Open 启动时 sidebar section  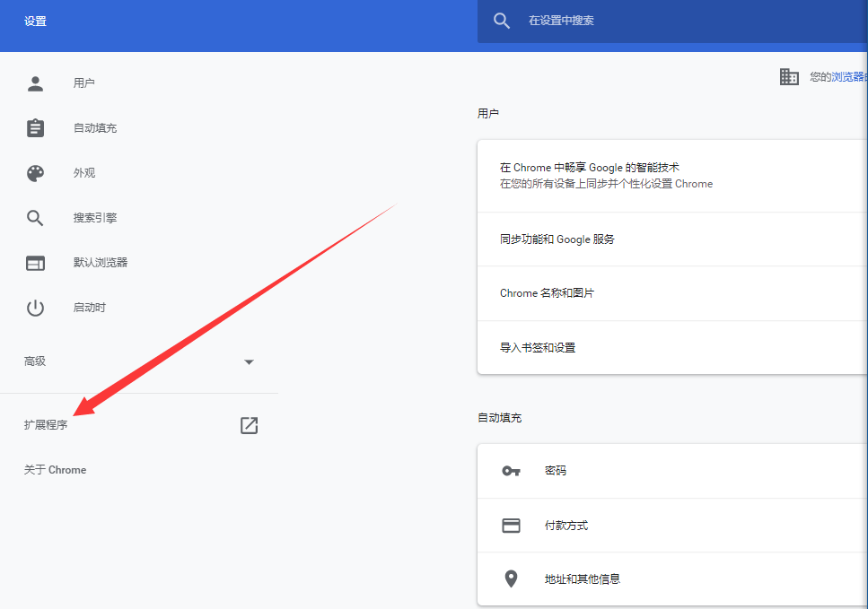[90, 308]
